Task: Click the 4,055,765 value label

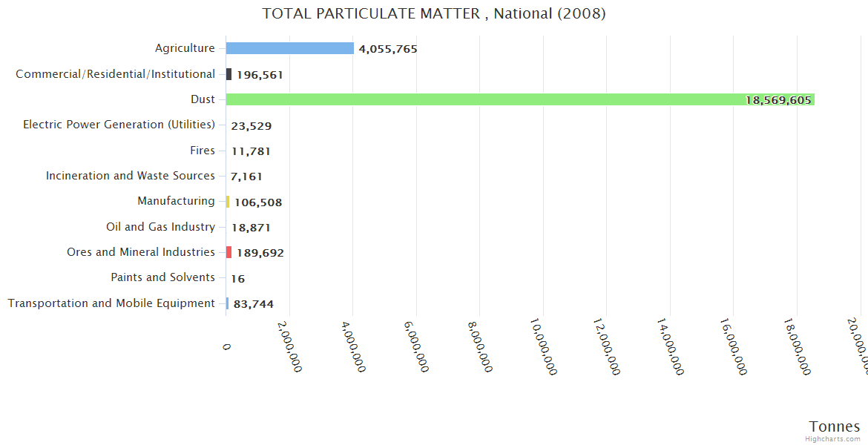Action: click(388, 49)
